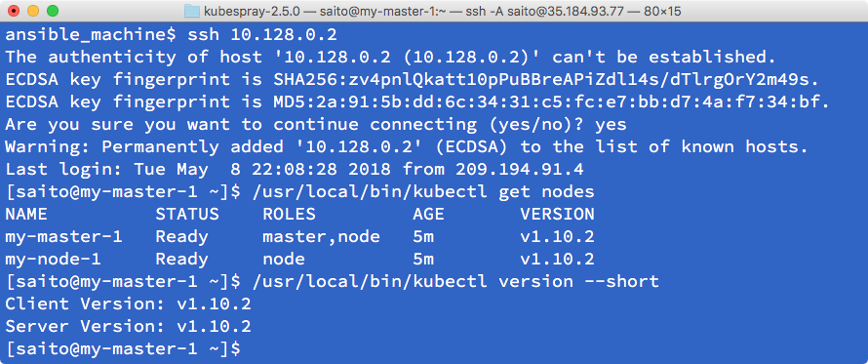
Task: Click the green zoom window button
Action: click(52, 11)
